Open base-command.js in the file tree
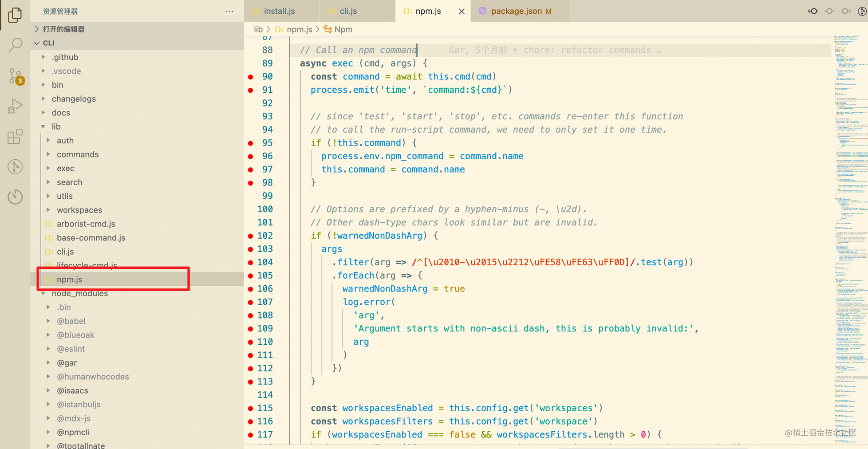Viewport: 868px width, 449px height. pyautogui.click(x=91, y=238)
